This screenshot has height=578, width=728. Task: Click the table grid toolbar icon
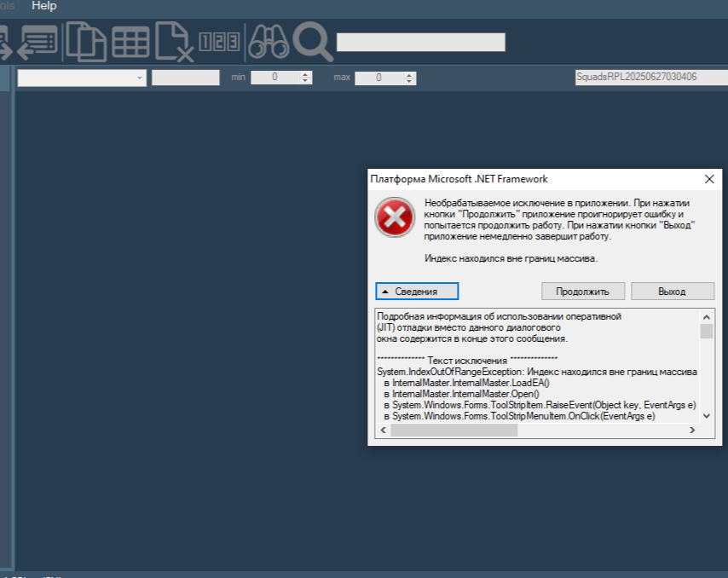coord(130,42)
